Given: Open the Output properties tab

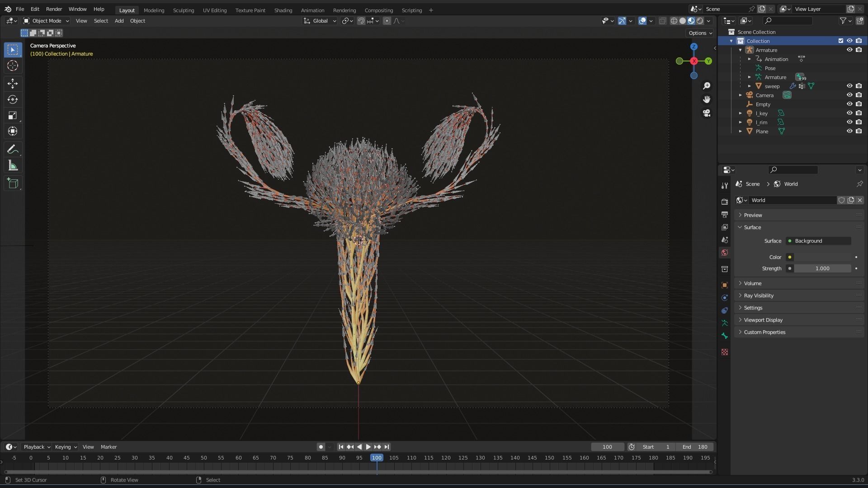Looking at the screenshot, I should click(x=725, y=214).
